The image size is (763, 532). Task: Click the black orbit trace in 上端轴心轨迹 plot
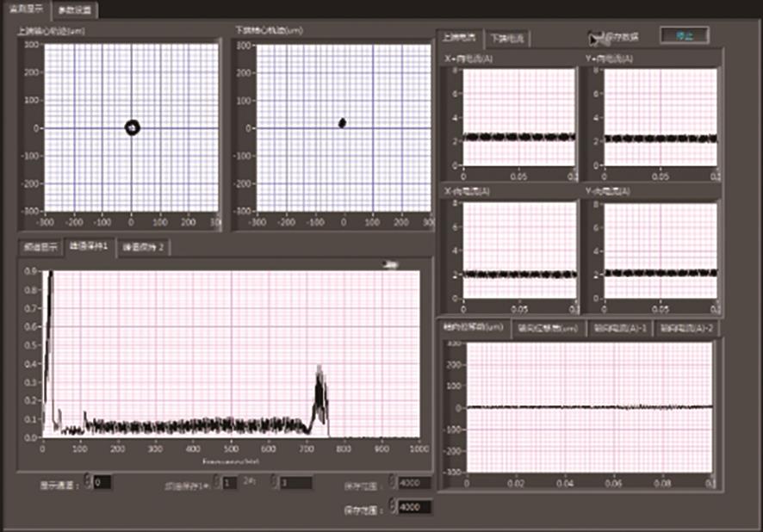point(132,127)
